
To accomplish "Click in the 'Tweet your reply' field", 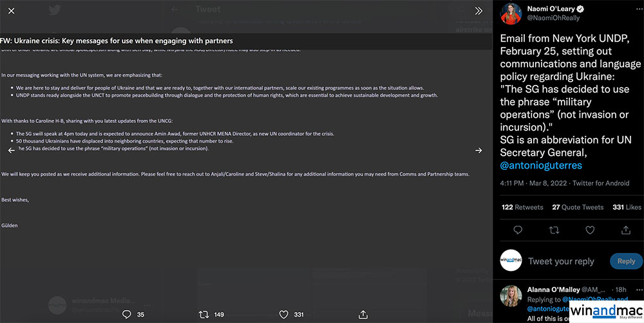I will [x=562, y=261].
